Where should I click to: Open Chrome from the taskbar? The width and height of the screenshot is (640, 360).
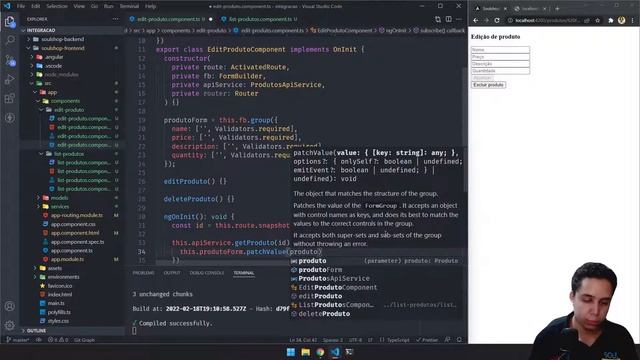[320, 352]
